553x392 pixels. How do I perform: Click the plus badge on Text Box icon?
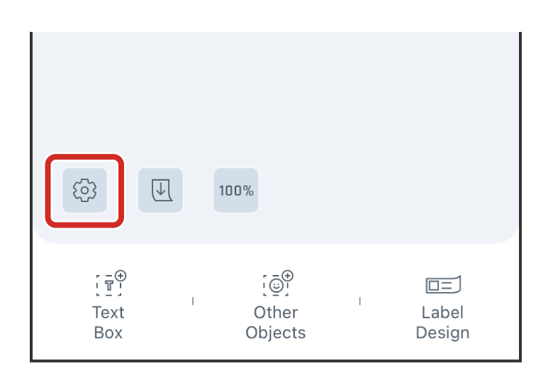121,275
